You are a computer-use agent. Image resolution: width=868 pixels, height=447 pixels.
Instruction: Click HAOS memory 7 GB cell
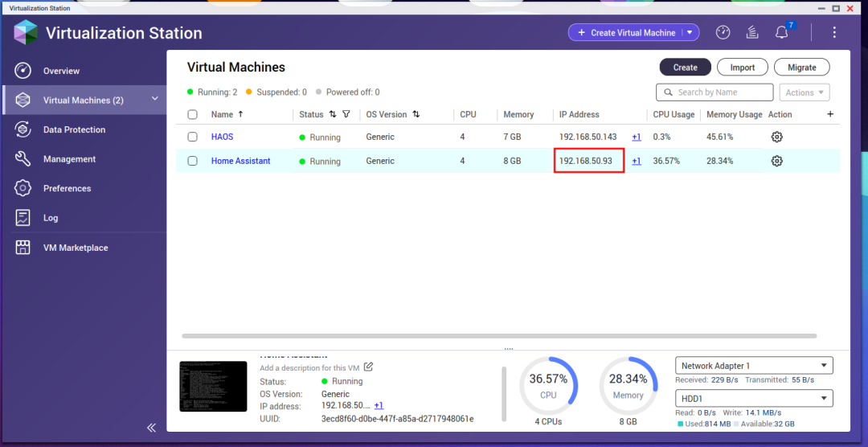512,137
